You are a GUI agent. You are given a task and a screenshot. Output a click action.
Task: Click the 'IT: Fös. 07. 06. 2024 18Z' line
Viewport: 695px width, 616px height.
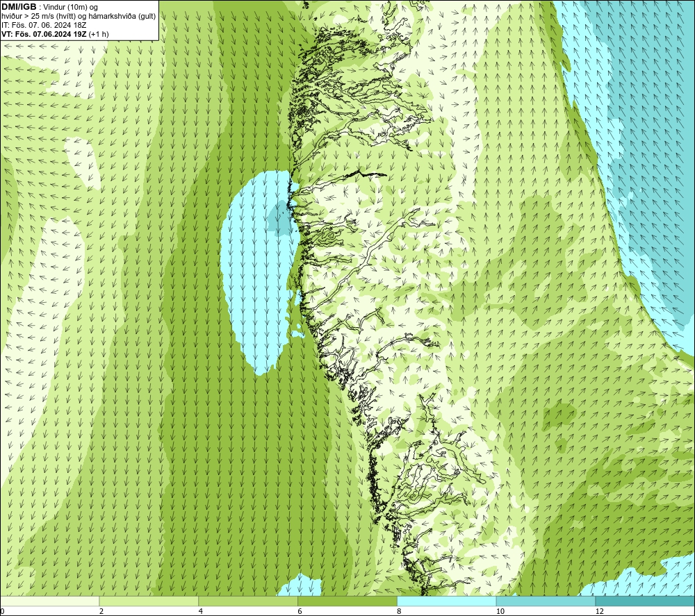44,25
